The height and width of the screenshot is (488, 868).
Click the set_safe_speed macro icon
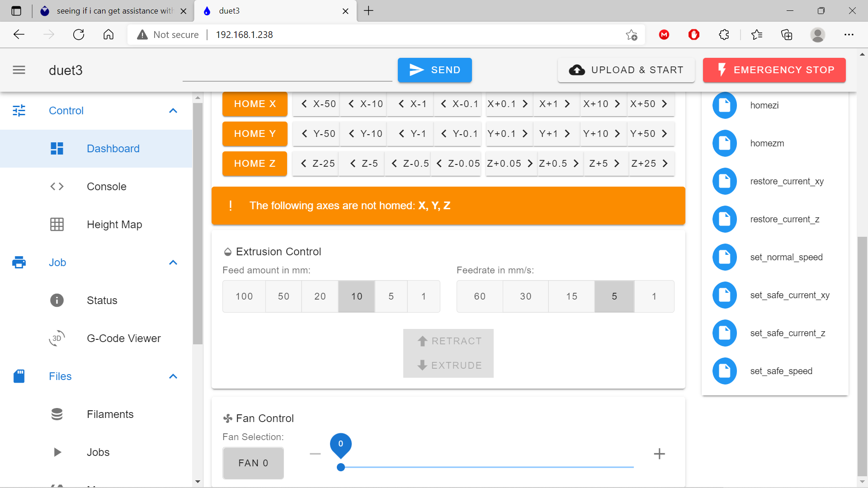724,371
